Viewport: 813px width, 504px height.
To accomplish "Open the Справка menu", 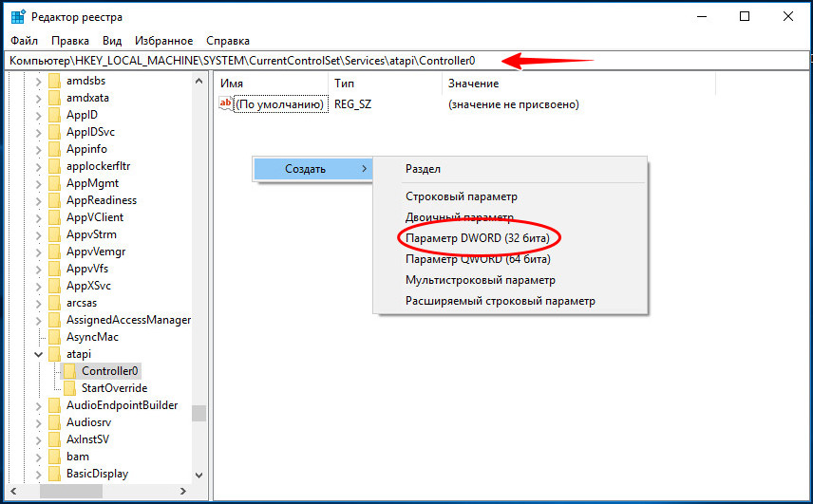I will tap(228, 41).
